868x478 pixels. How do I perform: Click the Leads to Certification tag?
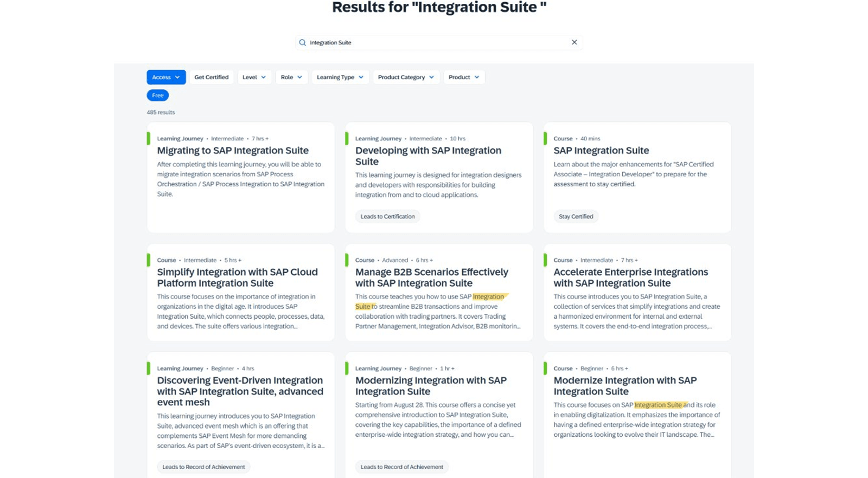pos(388,216)
